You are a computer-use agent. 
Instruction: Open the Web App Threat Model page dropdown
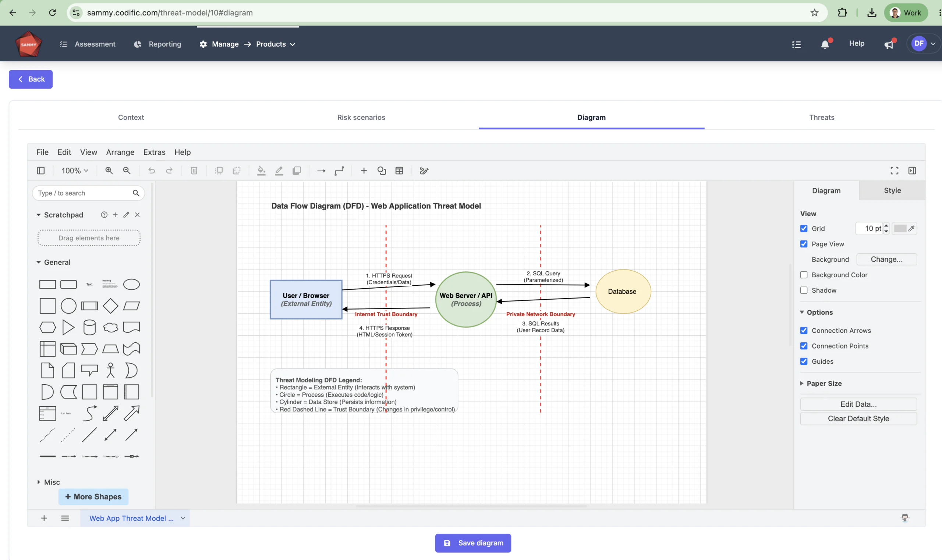[x=183, y=518]
